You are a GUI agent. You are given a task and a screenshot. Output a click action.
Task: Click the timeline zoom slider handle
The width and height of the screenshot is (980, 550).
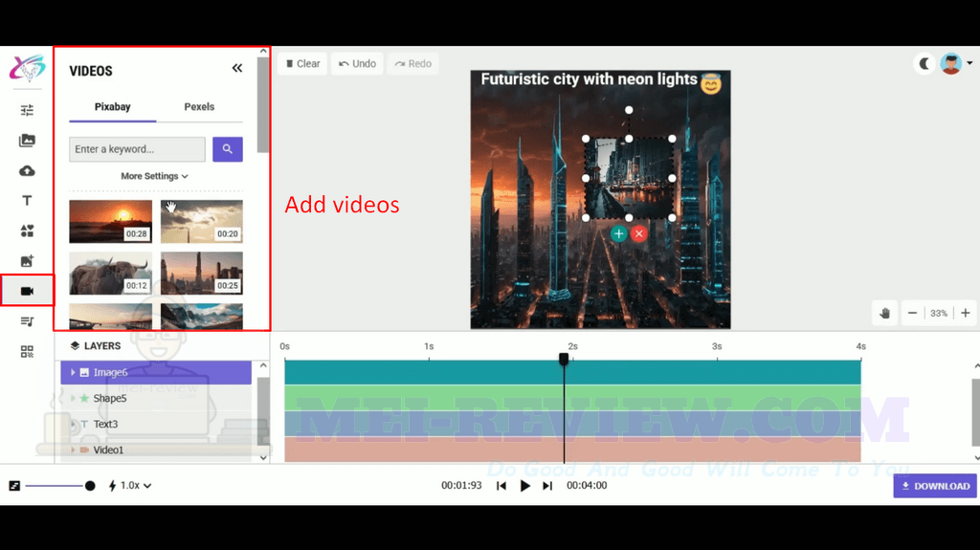click(x=90, y=486)
